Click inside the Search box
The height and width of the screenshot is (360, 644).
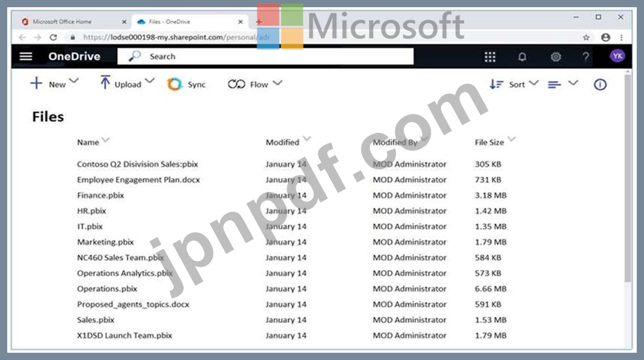[265, 56]
